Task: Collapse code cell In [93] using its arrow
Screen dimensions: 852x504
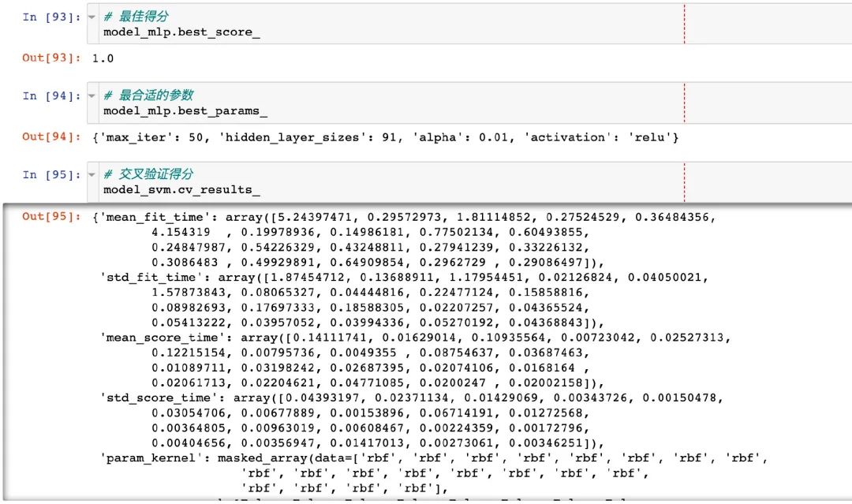Action: 92,17
